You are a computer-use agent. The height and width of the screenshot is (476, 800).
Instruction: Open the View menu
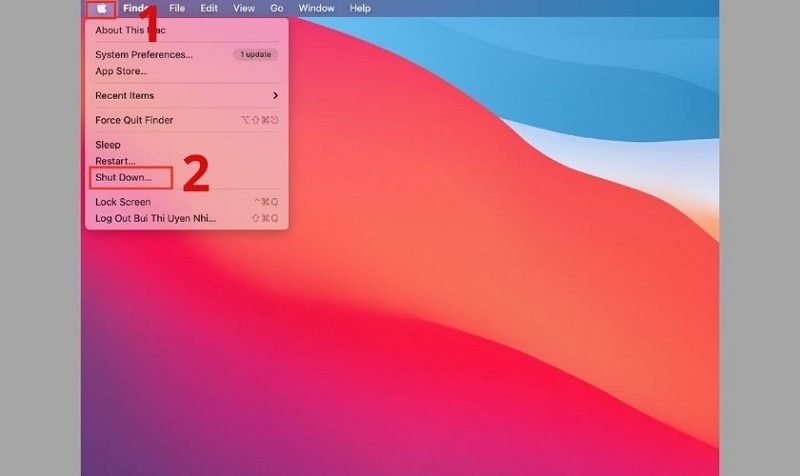tap(244, 8)
